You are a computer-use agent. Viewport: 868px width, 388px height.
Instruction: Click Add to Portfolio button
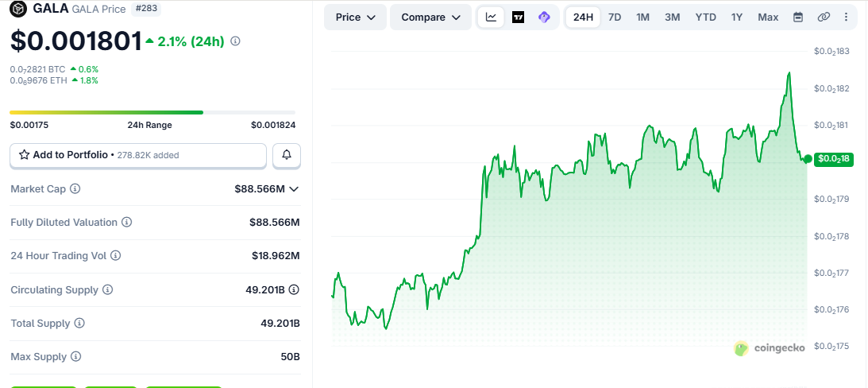click(x=138, y=155)
